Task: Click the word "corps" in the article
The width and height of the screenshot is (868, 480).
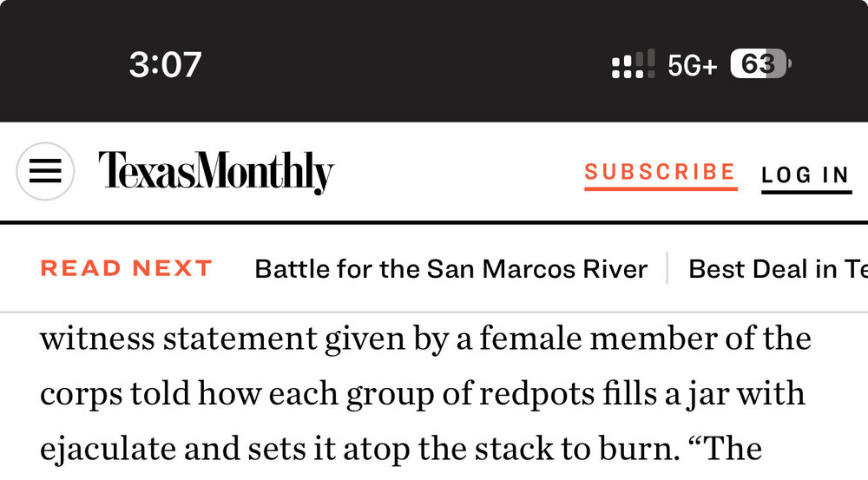Action: pos(80,394)
